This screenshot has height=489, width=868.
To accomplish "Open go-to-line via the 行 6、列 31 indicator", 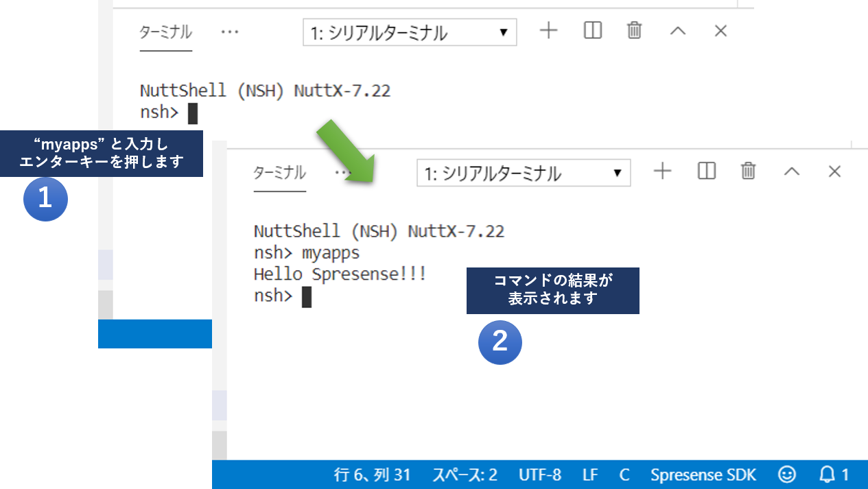I will 373,474.
